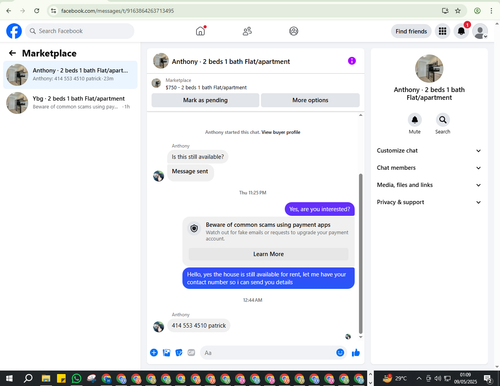Click the '414 553 4510 patrick' message
This screenshot has width=500, height=386.
coord(199,326)
